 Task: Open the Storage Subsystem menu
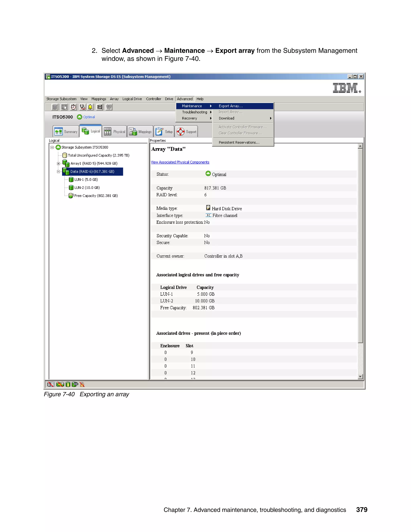point(61,99)
